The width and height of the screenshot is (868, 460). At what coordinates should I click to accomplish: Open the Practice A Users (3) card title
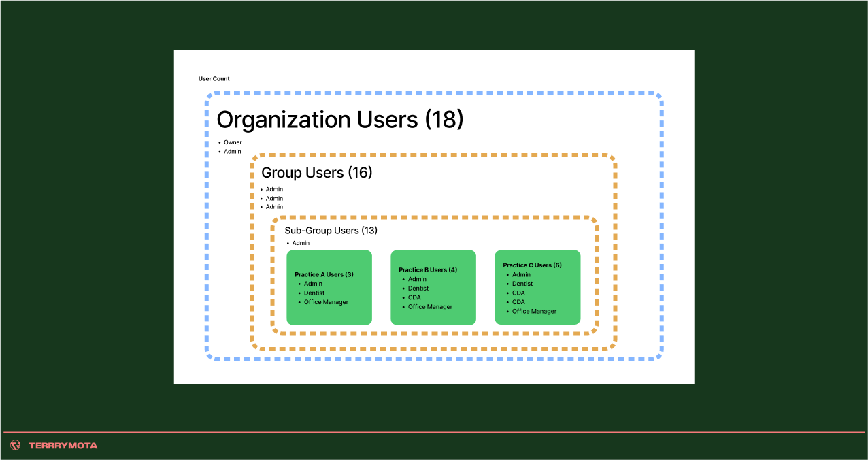(324, 275)
